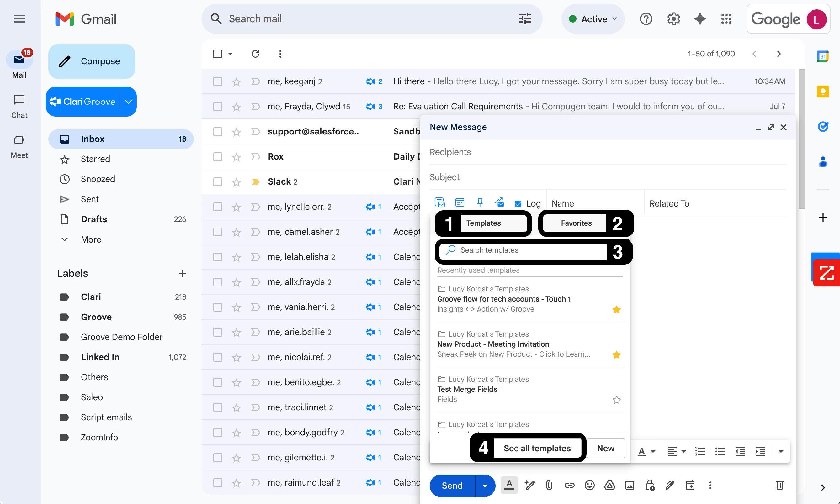The image size is (840, 504).
Task: Click See all templates button
Action: (537, 448)
